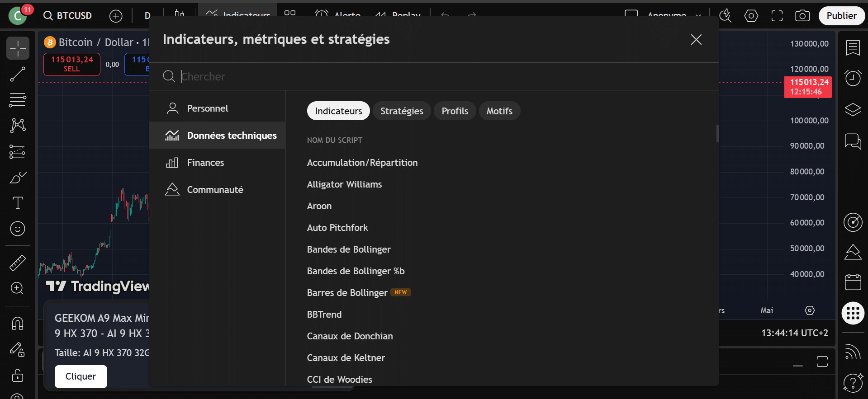Select the ruler measure tool
The height and width of the screenshot is (399, 868).
18,263
